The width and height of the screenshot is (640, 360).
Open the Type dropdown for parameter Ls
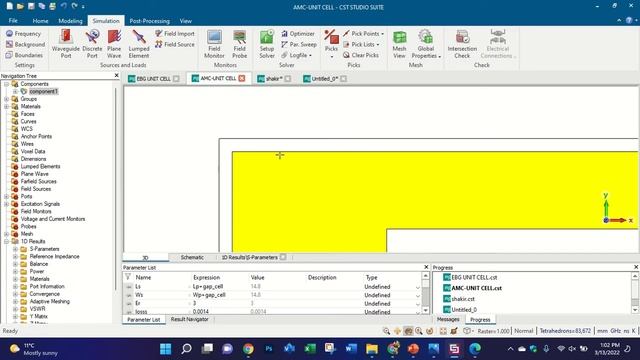pos(417,287)
